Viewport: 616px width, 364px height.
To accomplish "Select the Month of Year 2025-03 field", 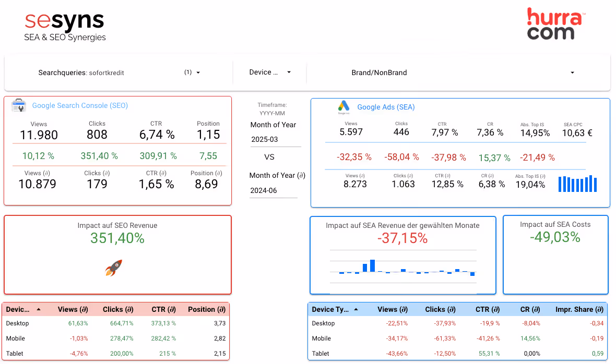I will [276, 139].
